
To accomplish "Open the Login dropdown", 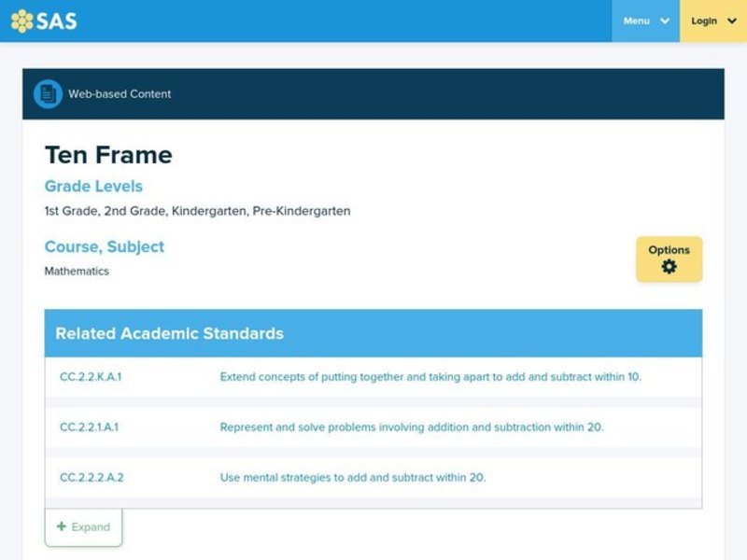I will tap(712, 21).
